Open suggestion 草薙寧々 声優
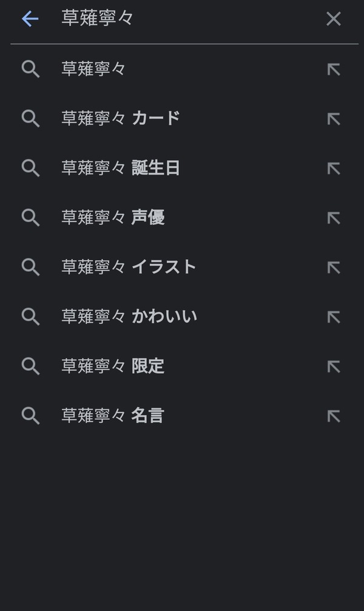The height and width of the screenshot is (611, 364). click(x=182, y=217)
